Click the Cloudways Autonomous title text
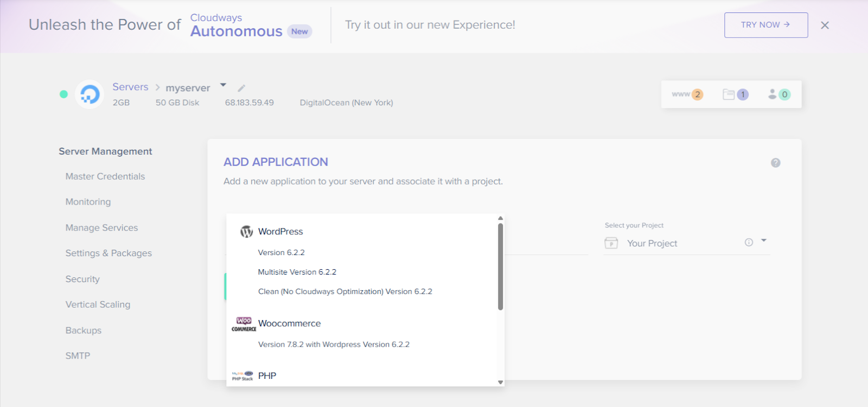 tap(236, 26)
